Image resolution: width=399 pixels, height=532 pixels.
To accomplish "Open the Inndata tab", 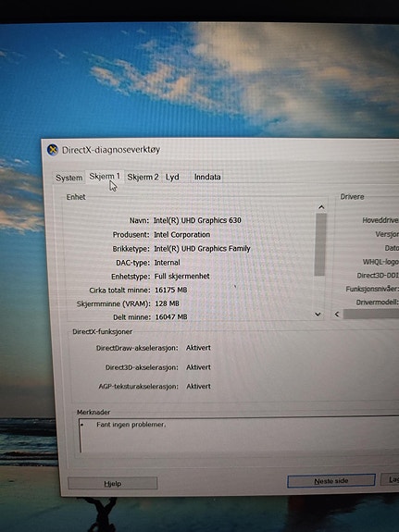I will coord(207,177).
